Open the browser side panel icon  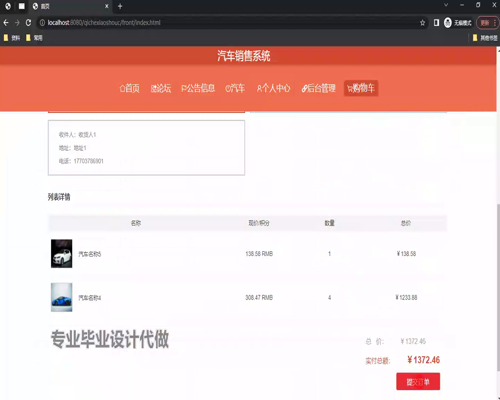click(436, 23)
